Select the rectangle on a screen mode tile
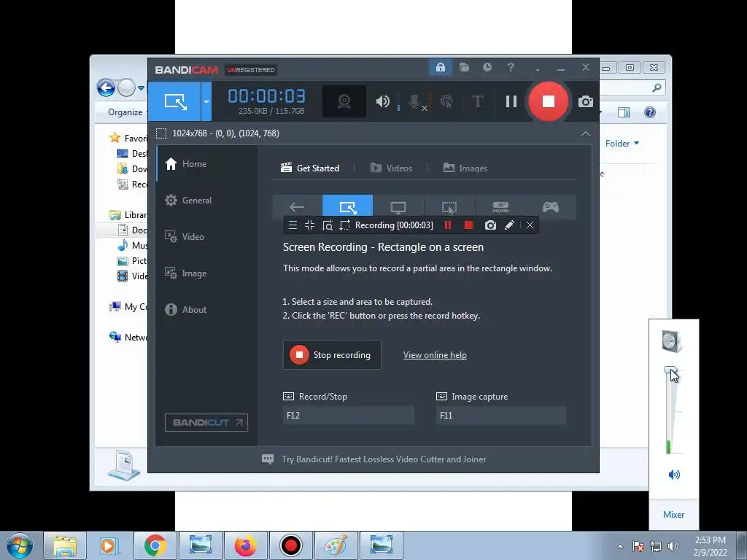The image size is (747, 560). (347, 206)
